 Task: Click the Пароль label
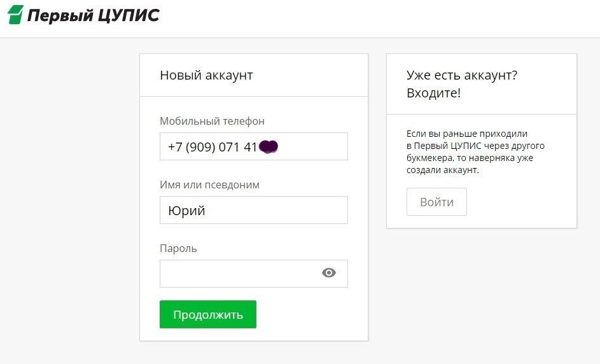tap(178, 249)
